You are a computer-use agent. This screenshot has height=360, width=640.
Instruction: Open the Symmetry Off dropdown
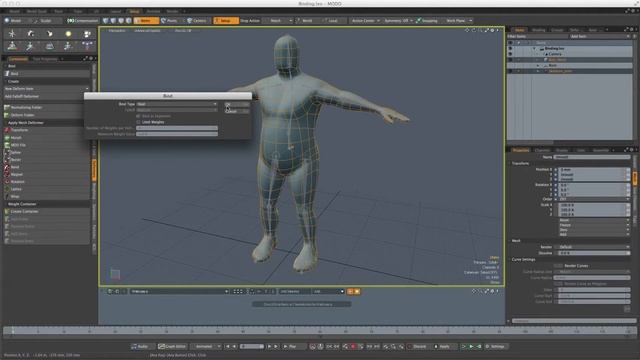[x=398, y=20]
